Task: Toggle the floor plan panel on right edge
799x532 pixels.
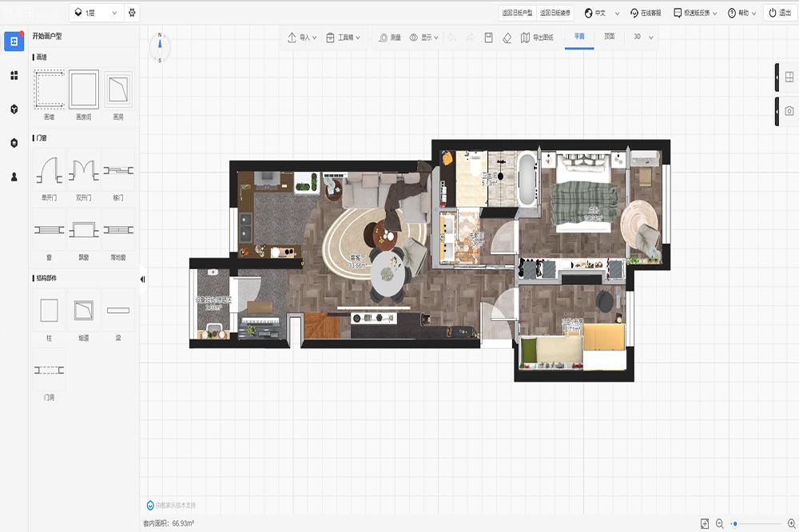Action: [x=788, y=77]
